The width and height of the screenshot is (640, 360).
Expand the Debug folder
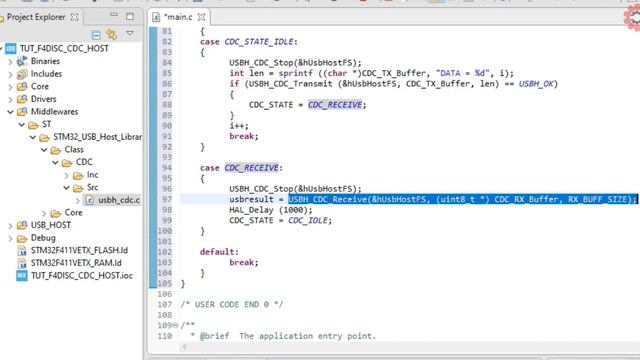click(11, 238)
